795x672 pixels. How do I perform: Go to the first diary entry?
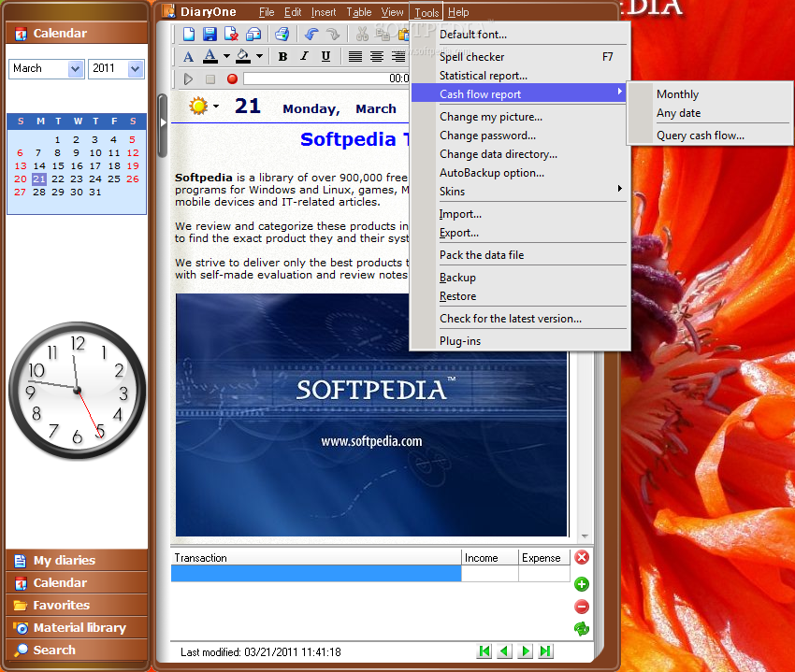pos(484,651)
